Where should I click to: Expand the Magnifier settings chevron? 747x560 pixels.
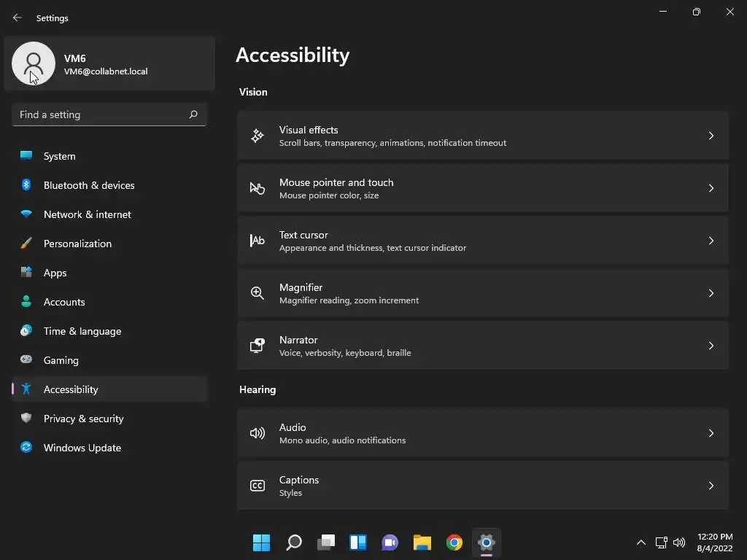[x=711, y=293]
